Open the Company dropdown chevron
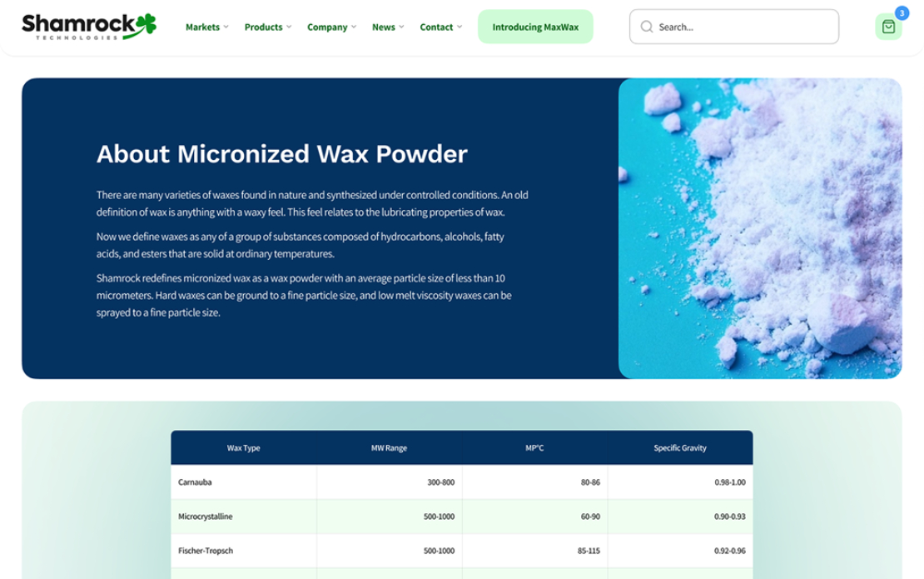Image resolution: width=924 pixels, height=579 pixels. (354, 27)
